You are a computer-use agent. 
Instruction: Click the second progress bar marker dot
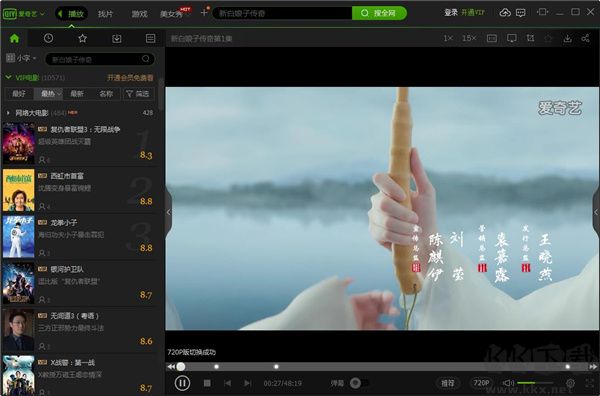[x=276, y=367]
